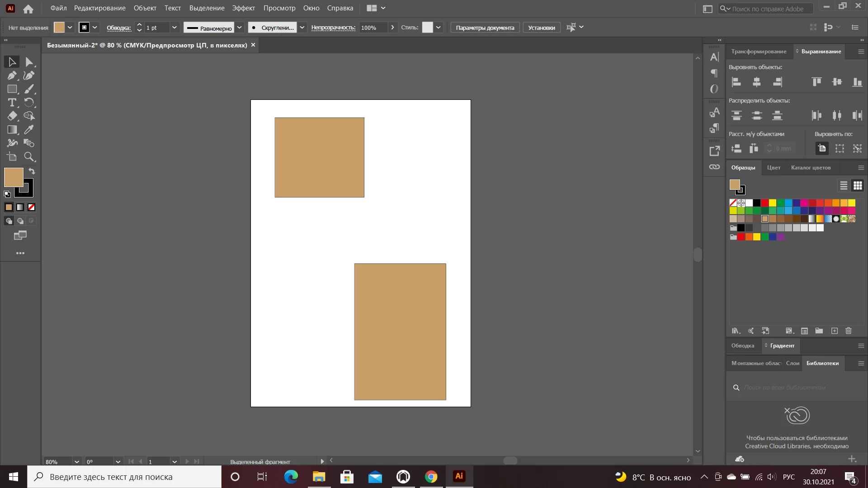Select the Type tool

tap(12, 103)
